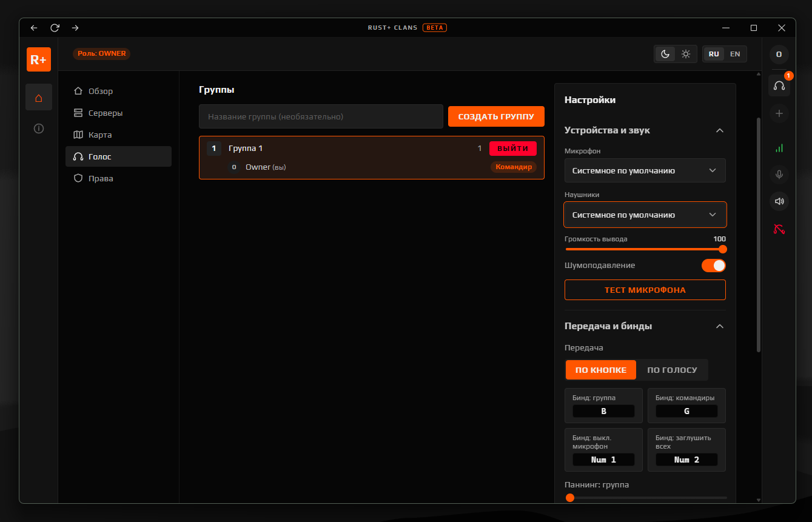The height and width of the screenshot is (522, 812).
Task: Open the home icon in left rail
Action: (39, 97)
